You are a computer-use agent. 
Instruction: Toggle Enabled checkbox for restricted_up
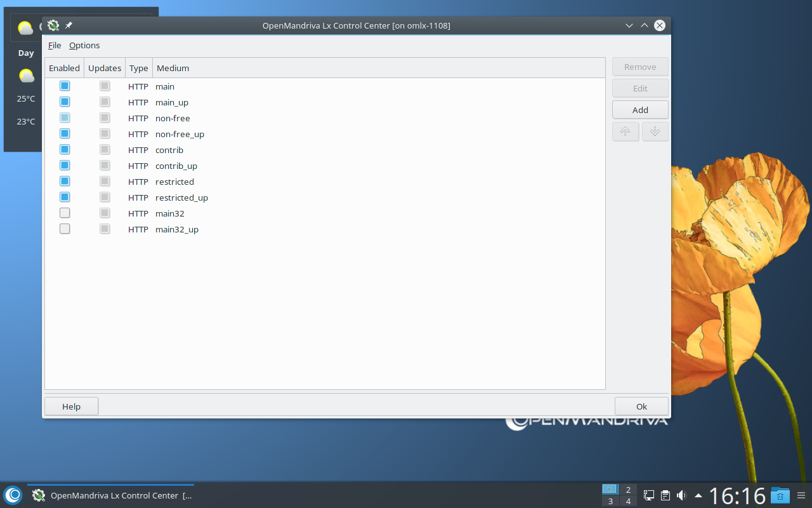(x=65, y=197)
